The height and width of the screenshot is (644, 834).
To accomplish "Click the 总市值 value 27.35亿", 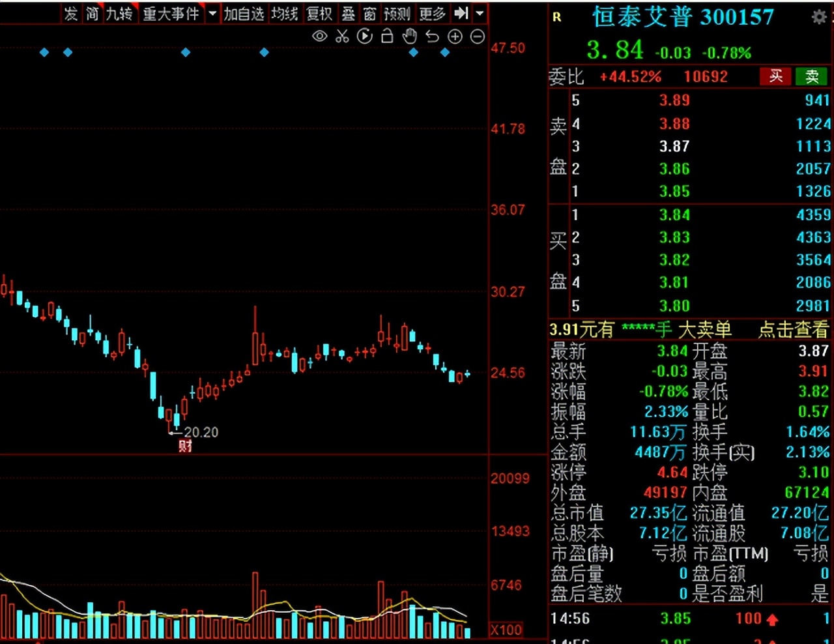I will pyautogui.click(x=659, y=513).
